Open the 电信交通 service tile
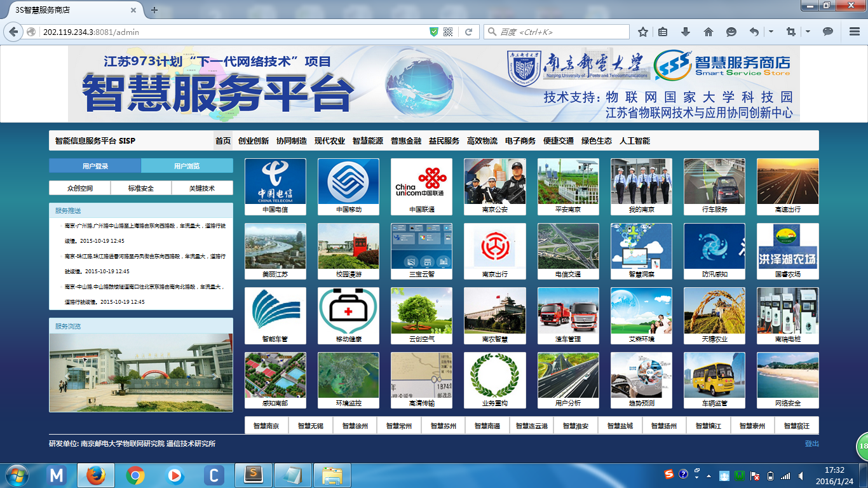868x488 pixels. [568, 252]
